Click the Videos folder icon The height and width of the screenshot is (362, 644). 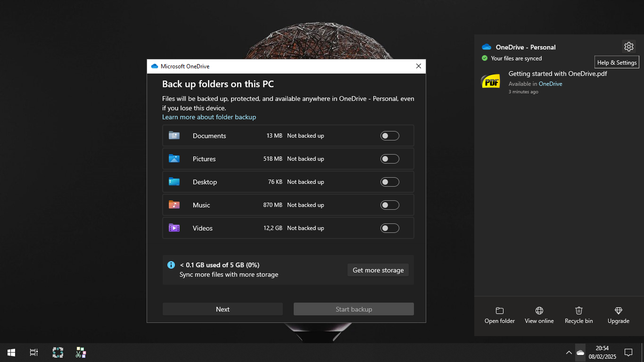coord(174,228)
